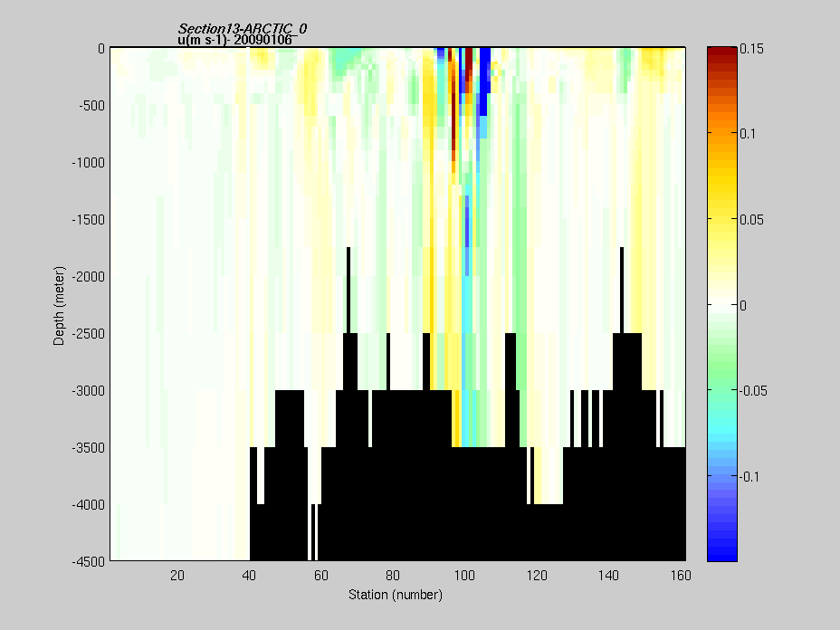Click the narrow black bathymetry spike near station 143
The height and width of the screenshot is (630, 840).
coord(622,291)
